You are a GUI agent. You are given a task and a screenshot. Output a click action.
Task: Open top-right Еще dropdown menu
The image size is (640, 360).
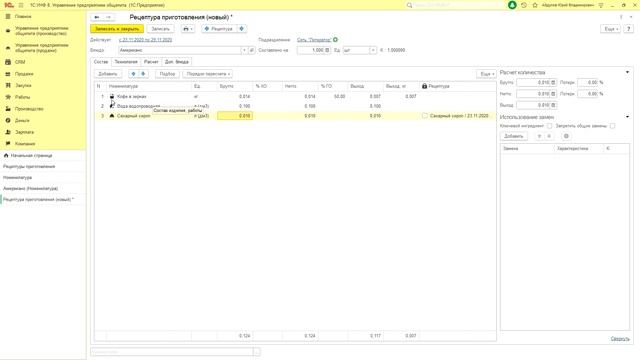pyautogui.click(x=611, y=29)
